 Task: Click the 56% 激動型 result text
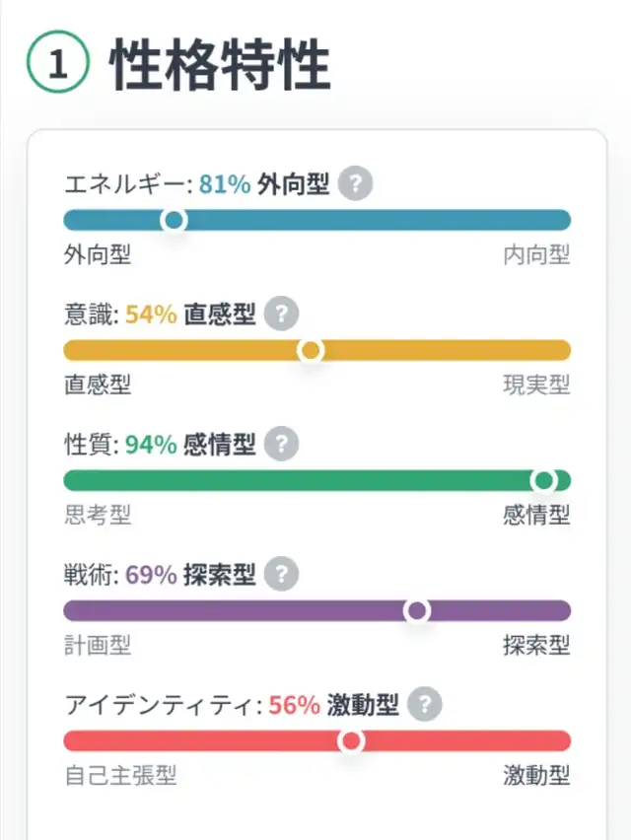(x=333, y=705)
